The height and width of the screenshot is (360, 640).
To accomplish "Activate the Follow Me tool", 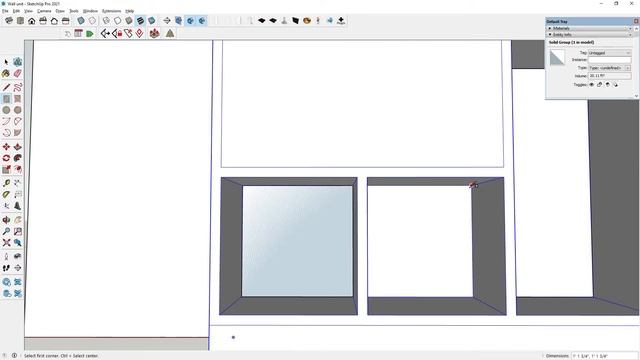I will click(18, 158).
